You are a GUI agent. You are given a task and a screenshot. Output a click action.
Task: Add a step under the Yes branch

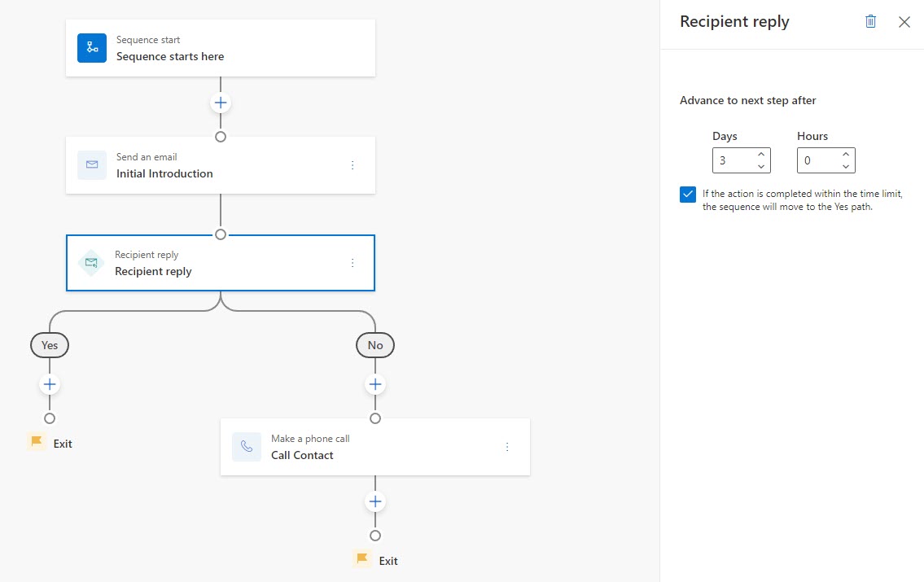tap(50, 384)
